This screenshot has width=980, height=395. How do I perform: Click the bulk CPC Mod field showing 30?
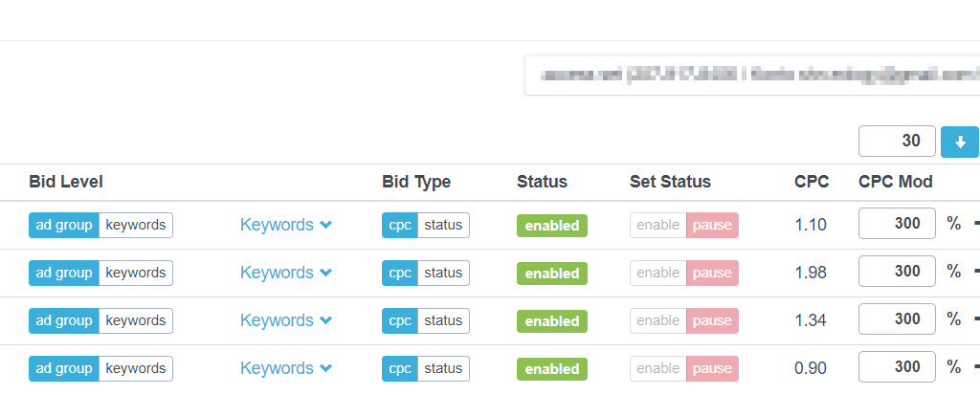coord(897,142)
